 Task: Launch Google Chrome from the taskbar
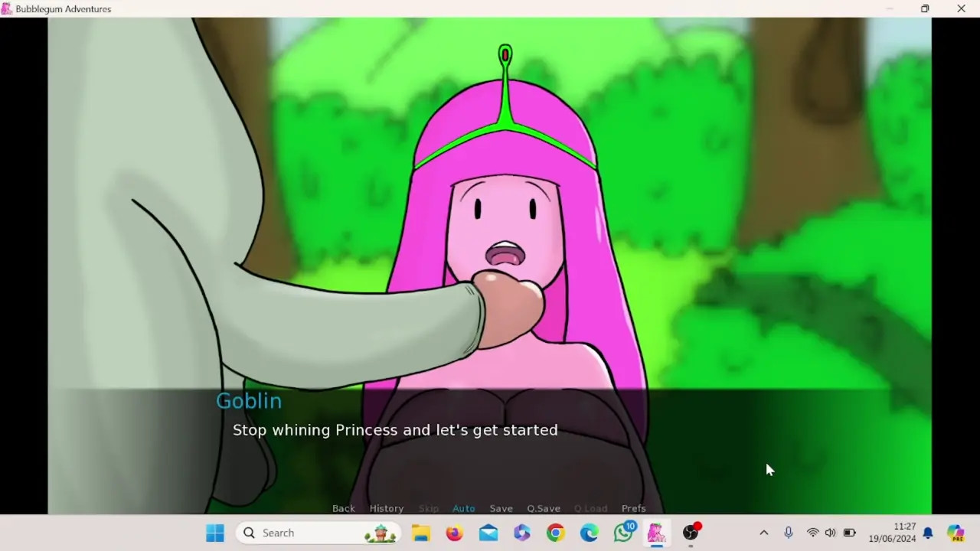coord(556,533)
